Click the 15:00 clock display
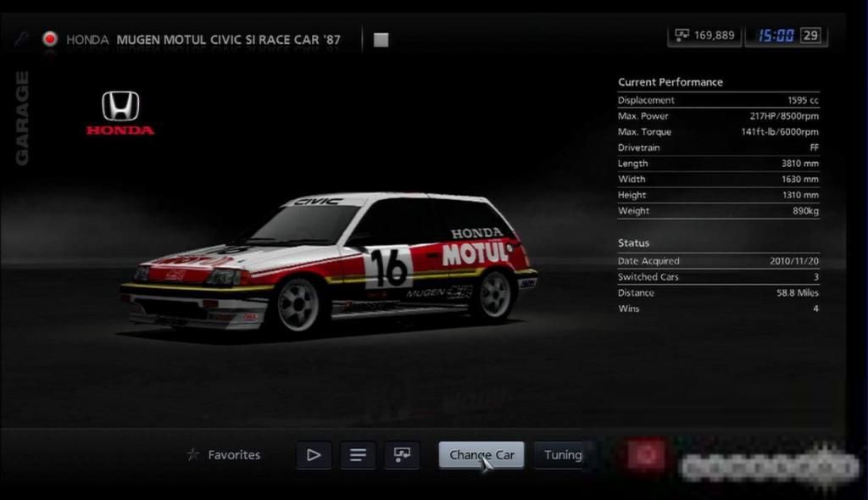Viewport: 868px width, 500px height. point(776,36)
